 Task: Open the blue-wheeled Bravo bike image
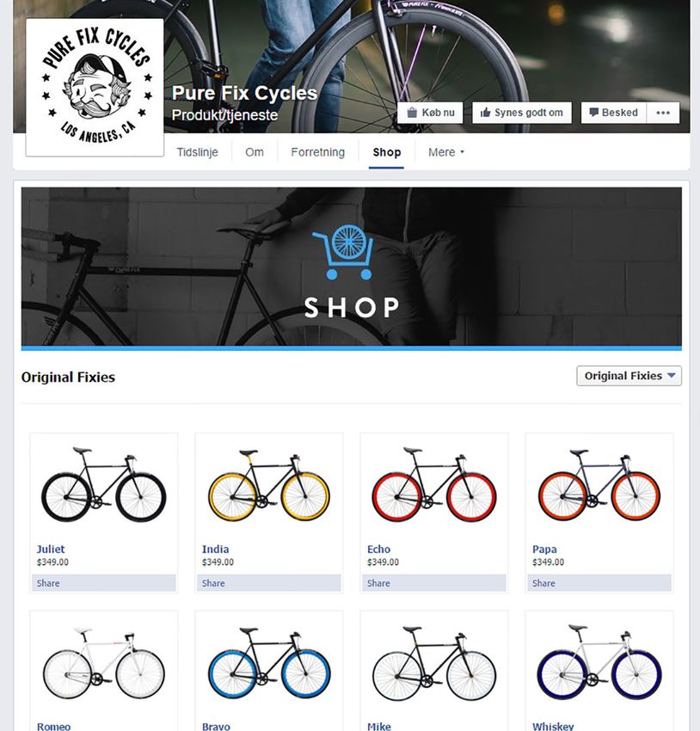[269, 663]
